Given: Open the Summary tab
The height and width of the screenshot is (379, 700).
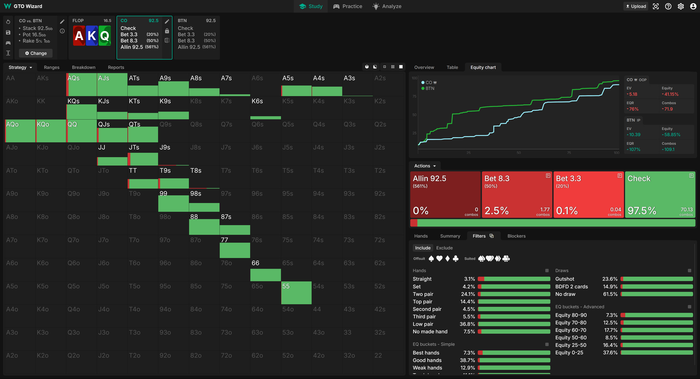Looking at the screenshot, I should [x=450, y=236].
